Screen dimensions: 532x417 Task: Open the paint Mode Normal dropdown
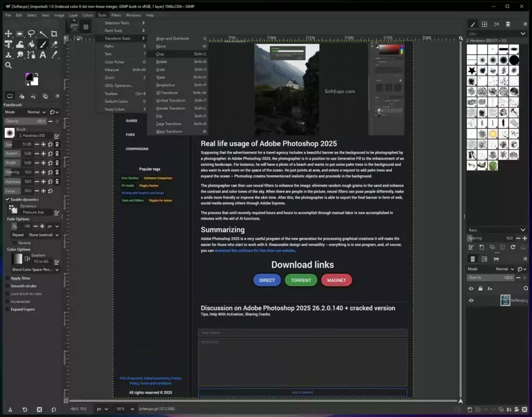(36, 112)
